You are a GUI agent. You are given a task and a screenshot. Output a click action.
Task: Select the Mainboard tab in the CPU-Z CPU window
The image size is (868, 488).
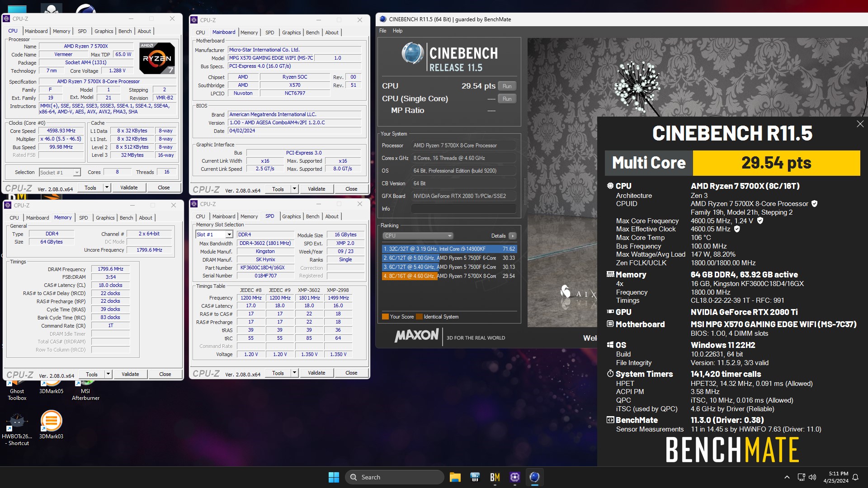point(36,31)
